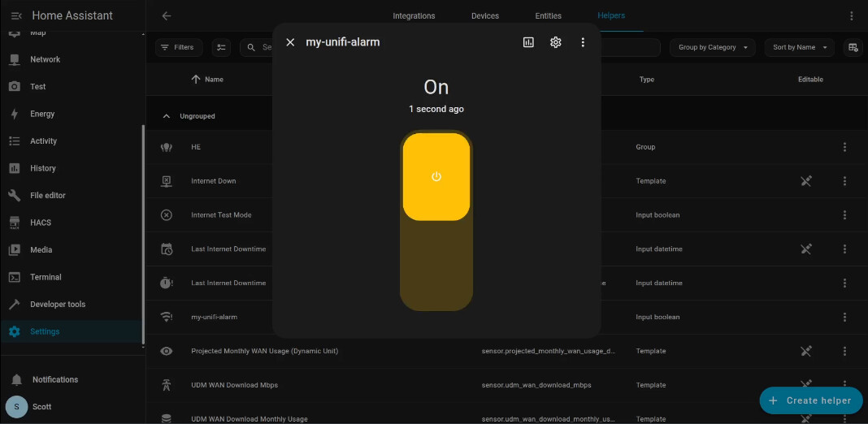
Task: Open options menu for HE row
Action: pyautogui.click(x=845, y=147)
